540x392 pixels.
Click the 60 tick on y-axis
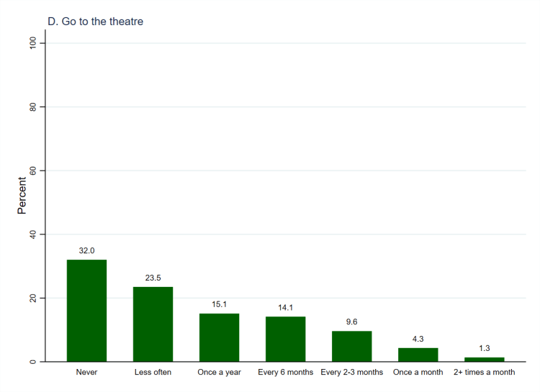pyautogui.click(x=33, y=170)
